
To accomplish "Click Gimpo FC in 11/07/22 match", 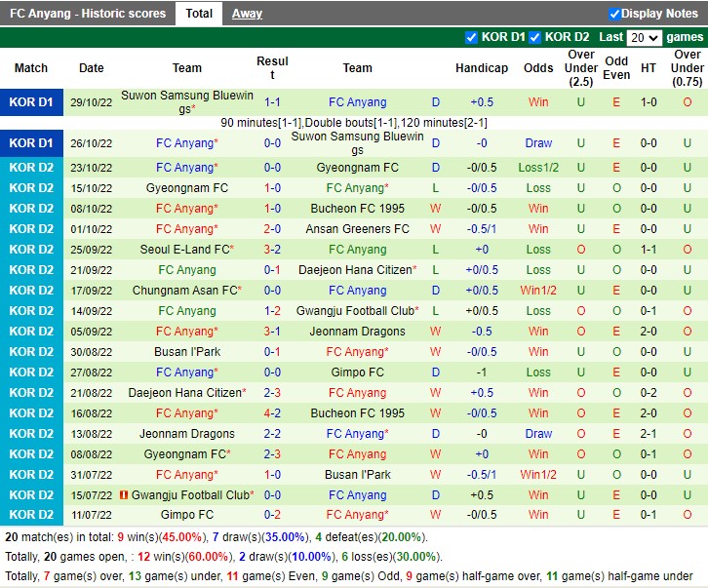I will tap(187, 515).
